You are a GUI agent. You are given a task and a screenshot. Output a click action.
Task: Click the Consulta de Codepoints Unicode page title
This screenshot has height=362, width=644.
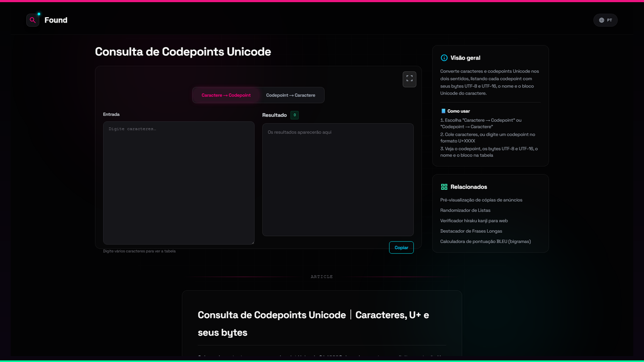pos(183,52)
